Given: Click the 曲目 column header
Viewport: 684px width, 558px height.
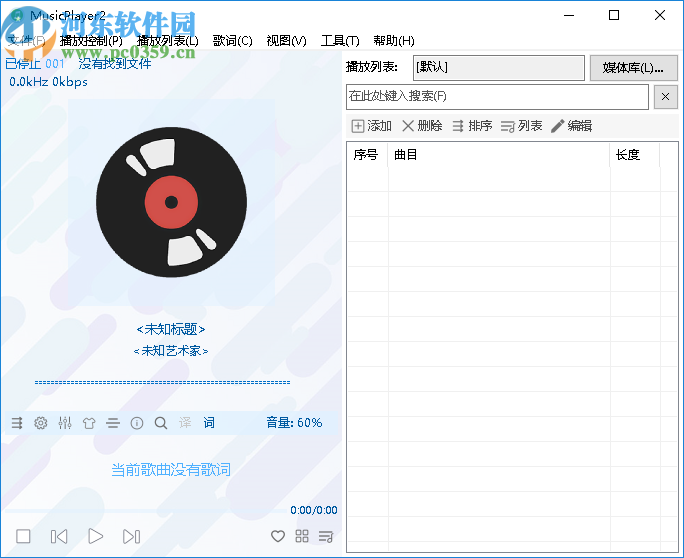Looking at the screenshot, I should coord(499,154).
